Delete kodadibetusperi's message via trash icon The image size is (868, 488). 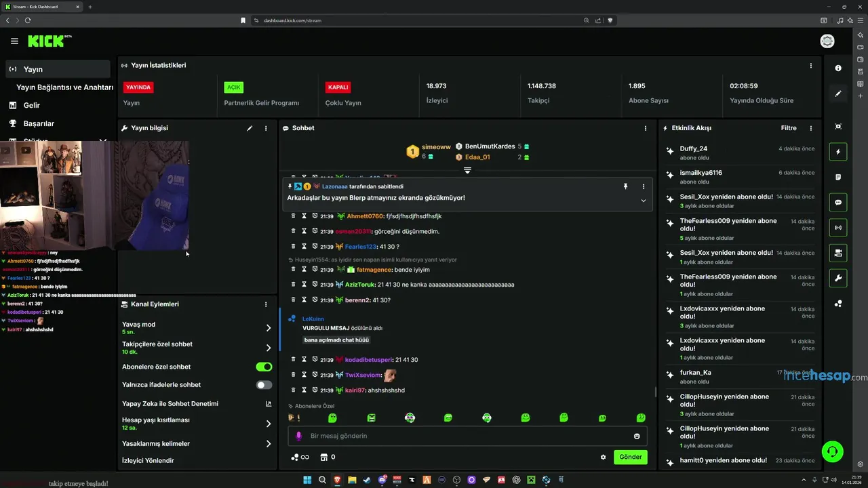pyautogui.click(x=294, y=359)
